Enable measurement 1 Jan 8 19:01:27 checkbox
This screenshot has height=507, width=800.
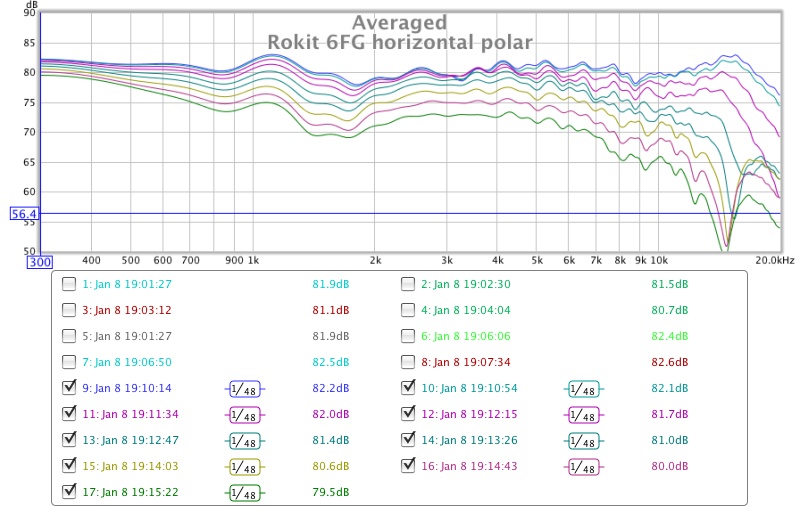click(x=69, y=284)
